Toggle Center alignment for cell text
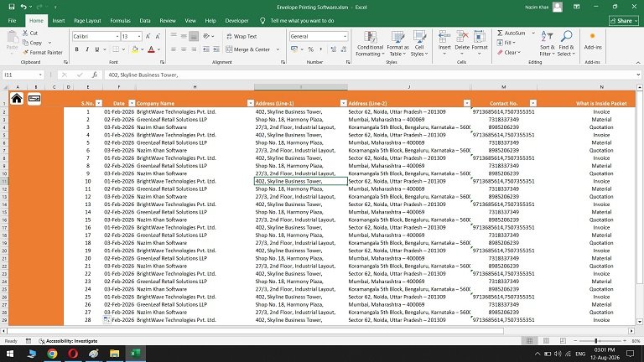The height and width of the screenshot is (362, 644). [x=184, y=49]
